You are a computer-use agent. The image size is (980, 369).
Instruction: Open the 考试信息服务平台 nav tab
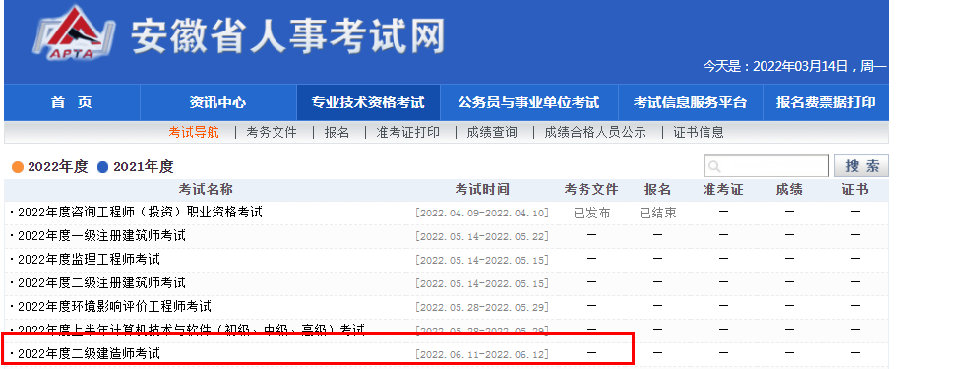[690, 102]
